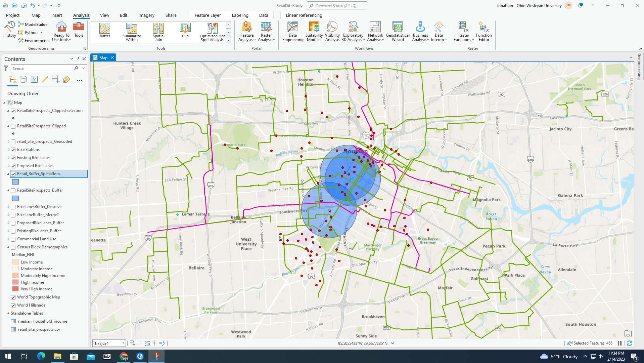The image size is (644, 363).
Task: Enable the Commercial Land Use layer
Action: 13,239
